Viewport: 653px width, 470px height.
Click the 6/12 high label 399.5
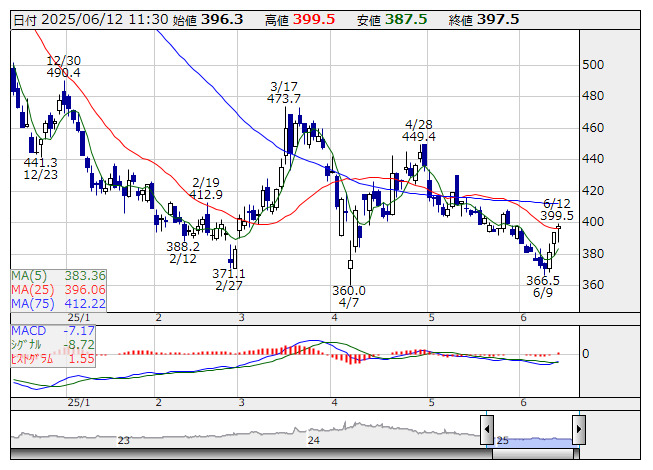557,216
